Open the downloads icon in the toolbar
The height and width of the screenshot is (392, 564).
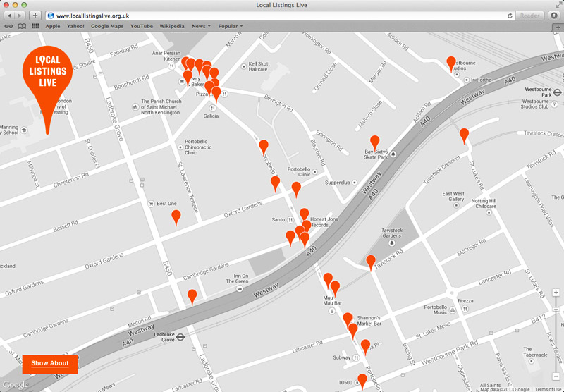click(554, 16)
